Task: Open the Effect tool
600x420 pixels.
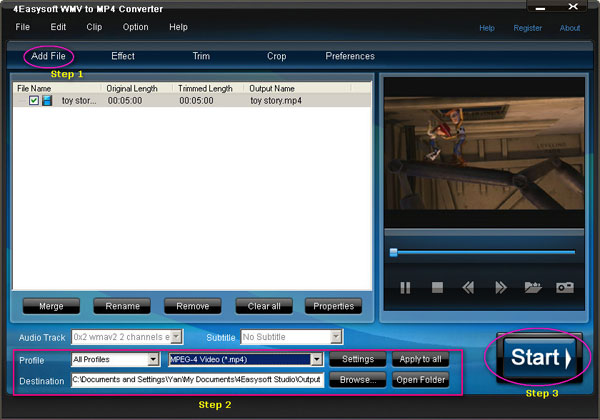Action: click(x=123, y=56)
